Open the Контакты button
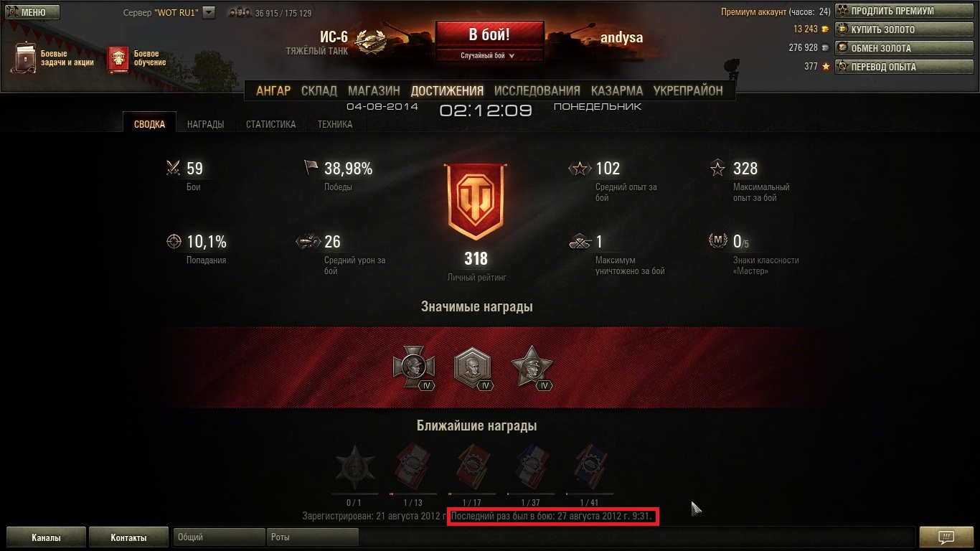 tap(128, 537)
